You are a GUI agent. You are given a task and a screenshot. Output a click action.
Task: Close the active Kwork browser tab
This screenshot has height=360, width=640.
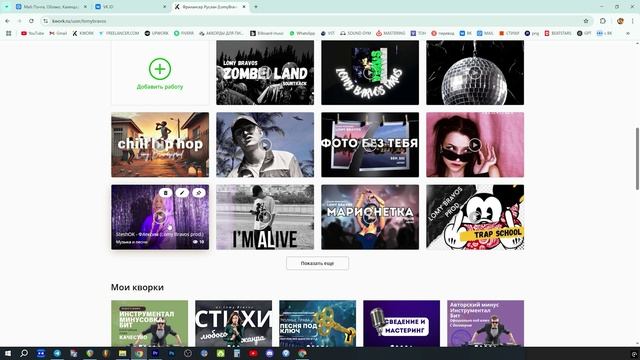click(x=244, y=7)
